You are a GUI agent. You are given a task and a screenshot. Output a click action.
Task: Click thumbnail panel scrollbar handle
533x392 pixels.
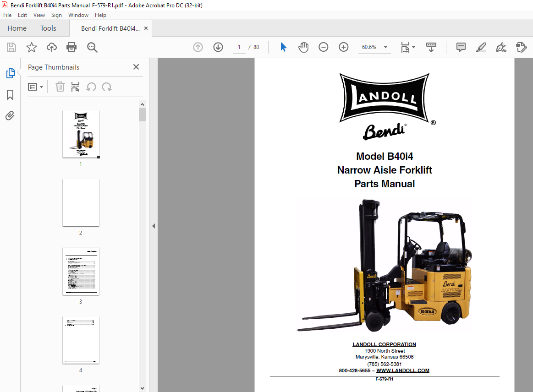point(142,114)
